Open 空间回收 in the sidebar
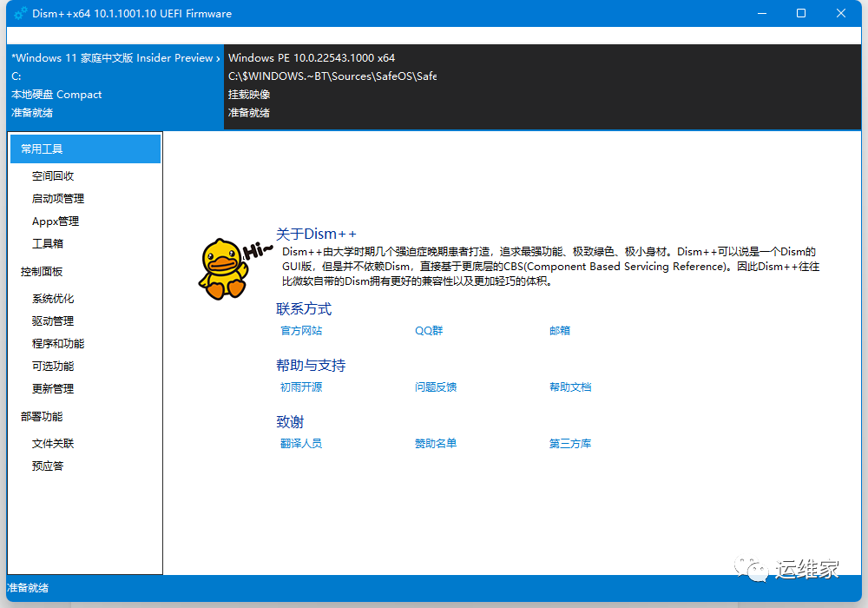The width and height of the screenshot is (868, 608). pos(53,176)
